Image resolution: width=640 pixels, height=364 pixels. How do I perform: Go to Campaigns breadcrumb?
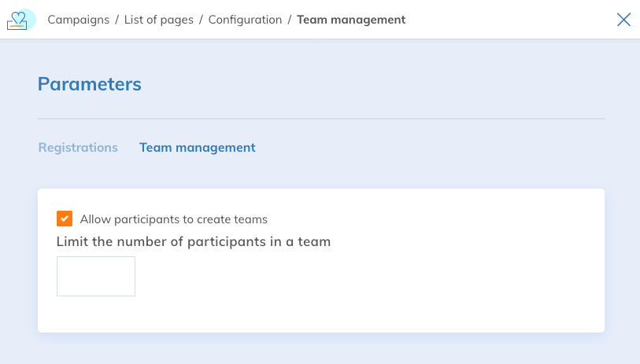pyautogui.click(x=79, y=20)
